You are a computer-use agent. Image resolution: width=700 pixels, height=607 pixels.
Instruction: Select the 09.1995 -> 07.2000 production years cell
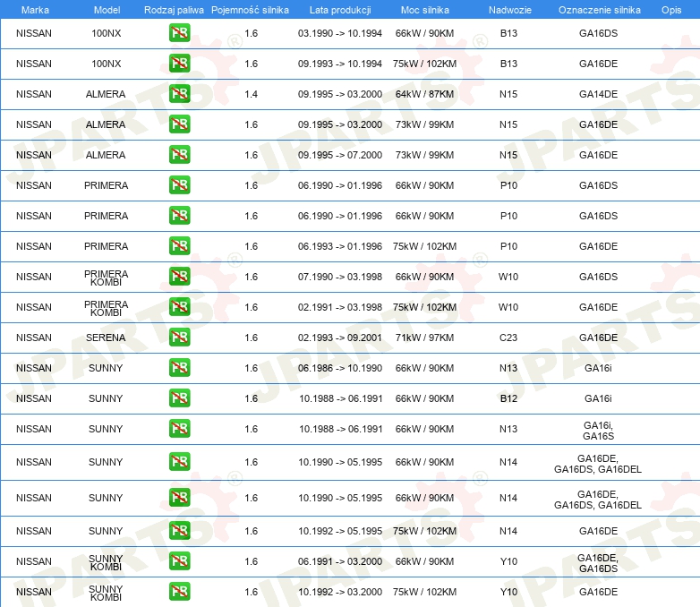(340, 155)
